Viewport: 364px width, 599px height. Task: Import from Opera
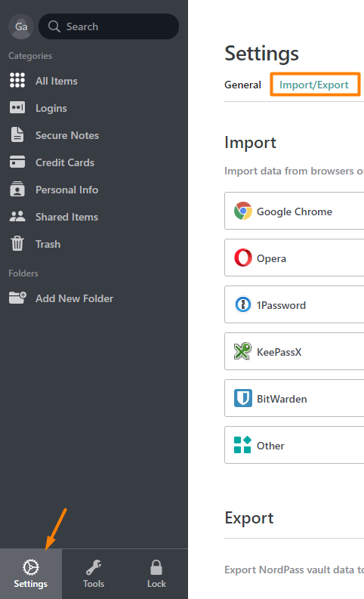click(x=294, y=258)
